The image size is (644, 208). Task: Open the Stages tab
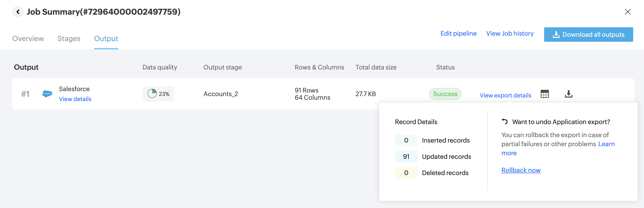pyautogui.click(x=69, y=39)
